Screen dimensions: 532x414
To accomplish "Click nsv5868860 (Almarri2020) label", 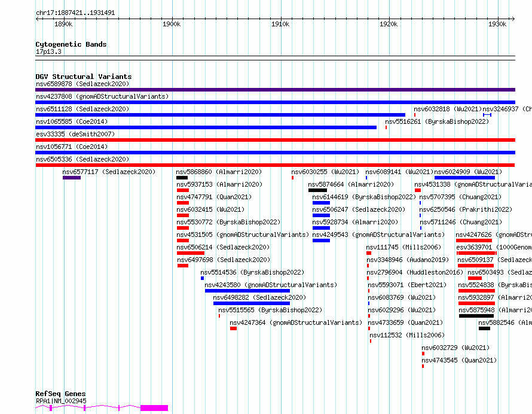I will [219, 172].
